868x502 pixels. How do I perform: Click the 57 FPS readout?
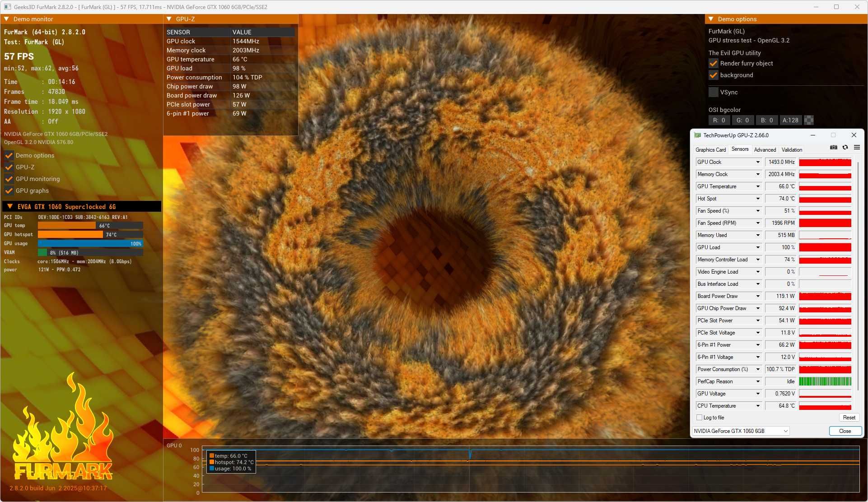coord(19,56)
